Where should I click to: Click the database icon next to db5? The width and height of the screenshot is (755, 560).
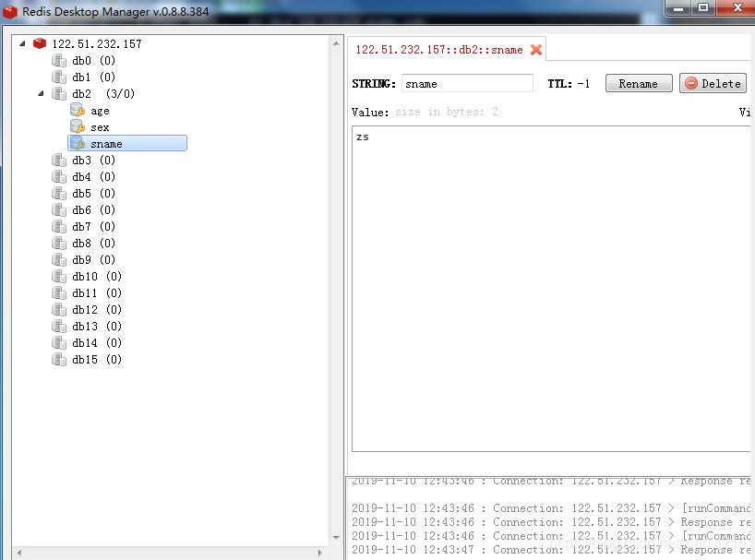(59, 194)
